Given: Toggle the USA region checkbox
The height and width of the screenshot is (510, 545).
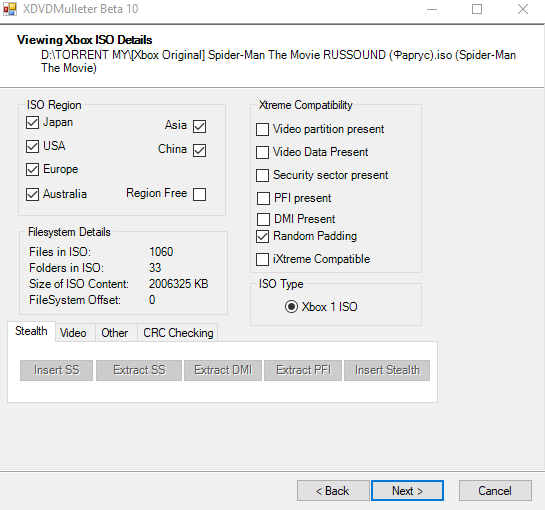Looking at the screenshot, I should coord(32,146).
